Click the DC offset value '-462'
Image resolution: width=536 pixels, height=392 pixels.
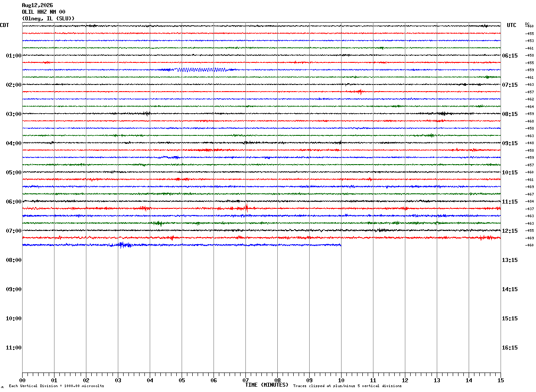pyautogui.click(x=529, y=99)
